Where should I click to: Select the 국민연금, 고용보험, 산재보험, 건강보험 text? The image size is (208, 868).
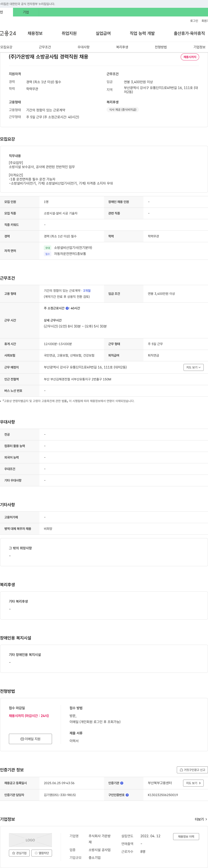[69, 355]
